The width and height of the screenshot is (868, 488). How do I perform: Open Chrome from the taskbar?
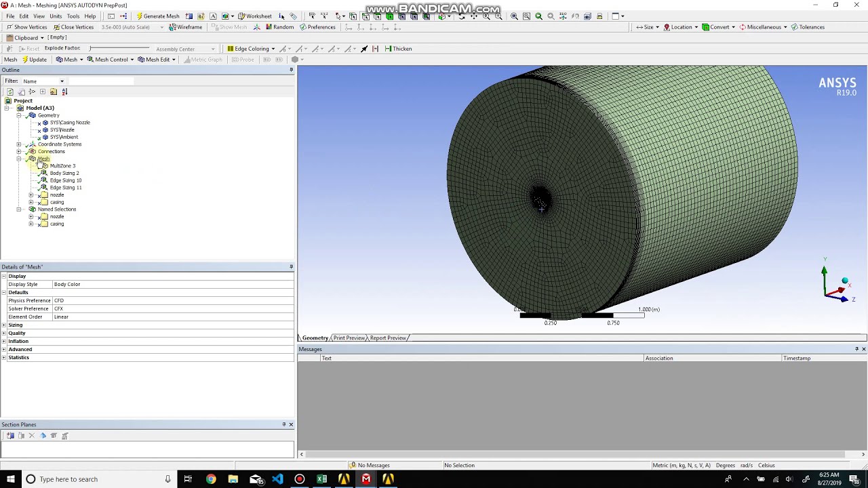(x=211, y=479)
